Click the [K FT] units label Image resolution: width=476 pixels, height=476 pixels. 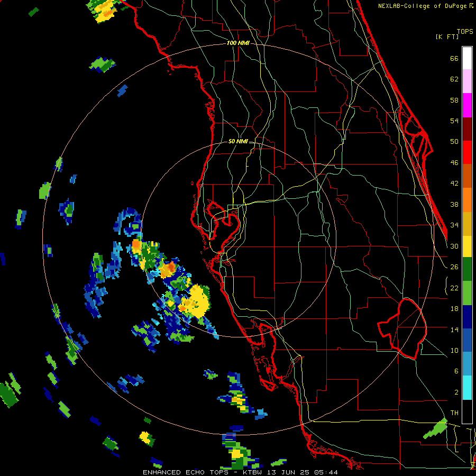(447, 36)
